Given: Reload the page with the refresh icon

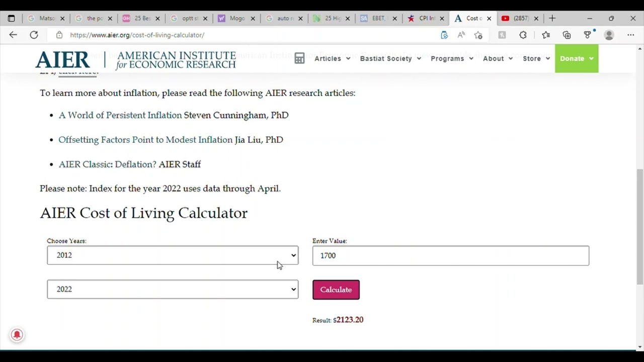Looking at the screenshot, I should (x=34, y=35).
